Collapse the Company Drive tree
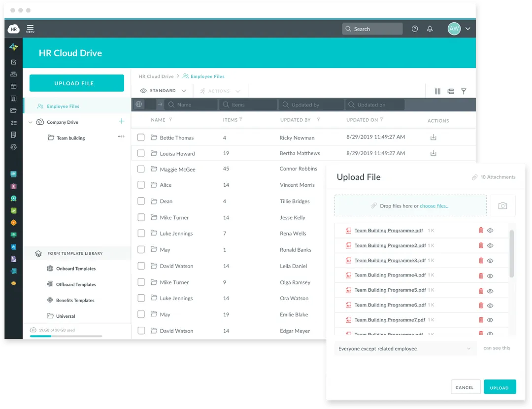Viewport: 532px width, 409px height. tap(30, 122)
